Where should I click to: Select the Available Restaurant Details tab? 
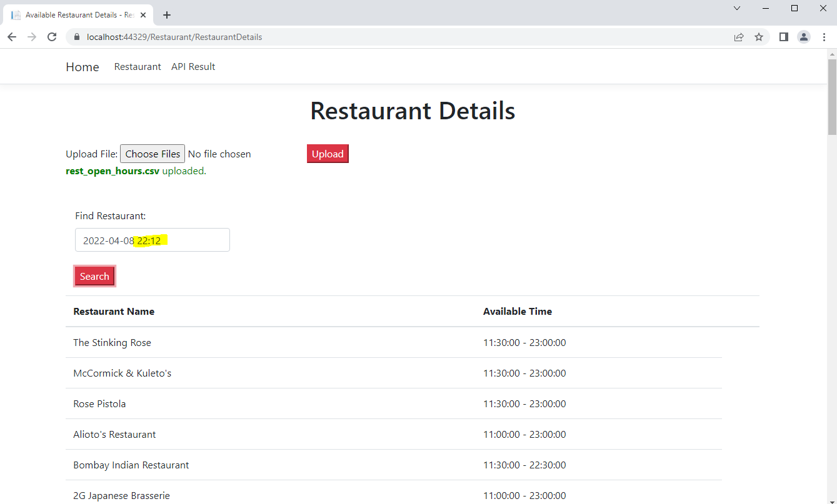coord(78,15)
